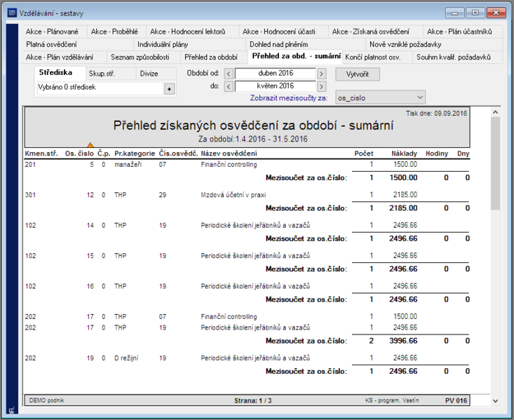Click the 'Vybráno 0 středisek' field
The height and width of the screenshot is (420, 514).
100,88
